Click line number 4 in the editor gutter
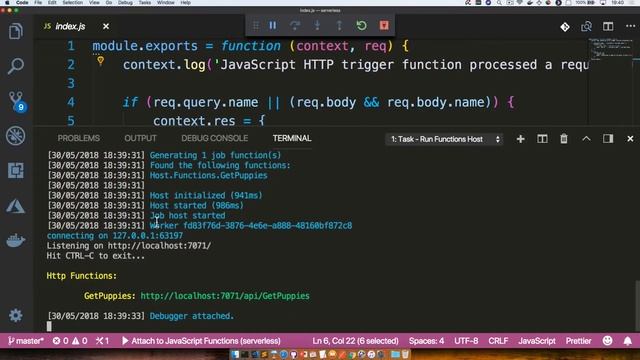 pyautogui.click(x=71, y=102)
